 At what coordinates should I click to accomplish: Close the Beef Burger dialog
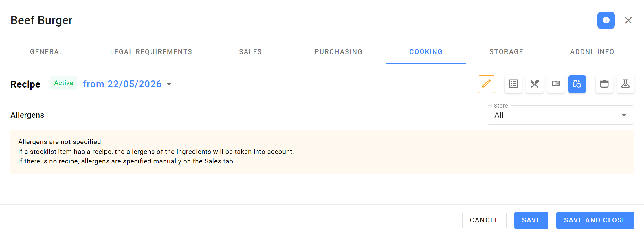(628, 20)
